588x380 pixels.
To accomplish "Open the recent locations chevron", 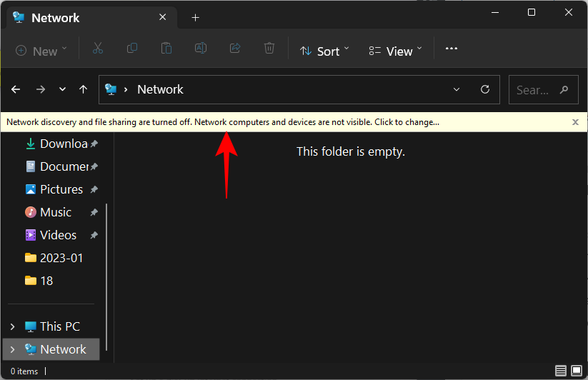I will [x=62, y=89].
